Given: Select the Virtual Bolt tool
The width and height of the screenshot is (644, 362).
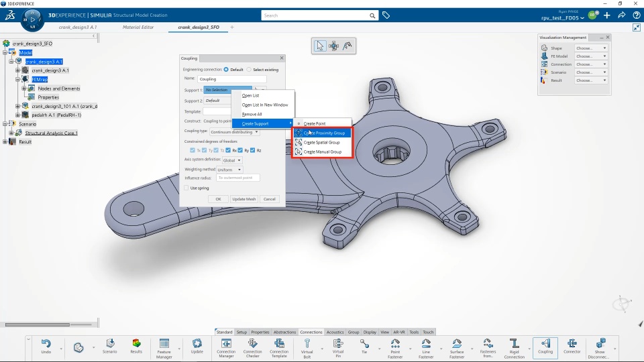Looking at the screenshot, I should pos(307,349).
